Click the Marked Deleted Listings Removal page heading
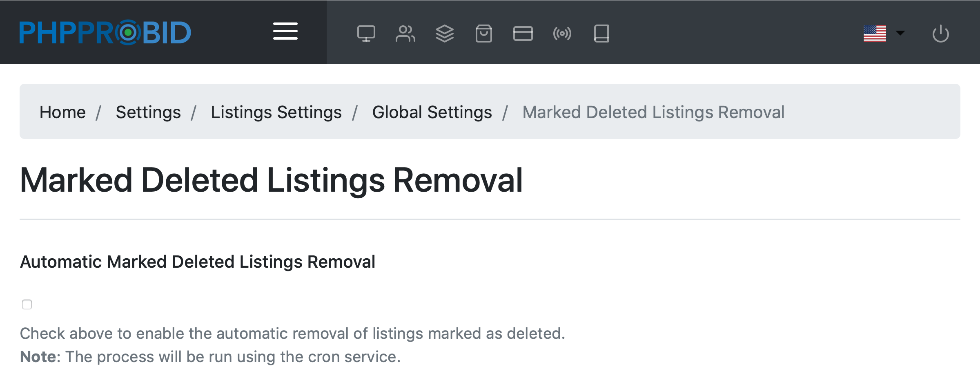 (271, 180)
